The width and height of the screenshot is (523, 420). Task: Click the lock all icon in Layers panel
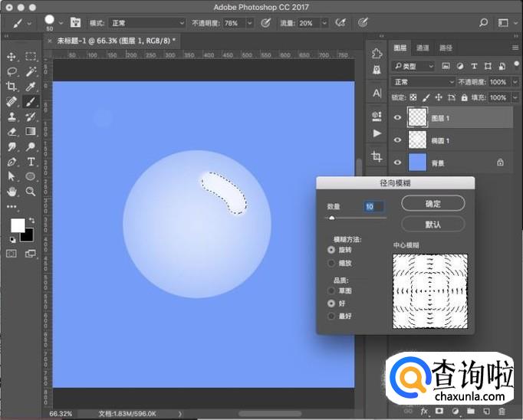[465, 97]
